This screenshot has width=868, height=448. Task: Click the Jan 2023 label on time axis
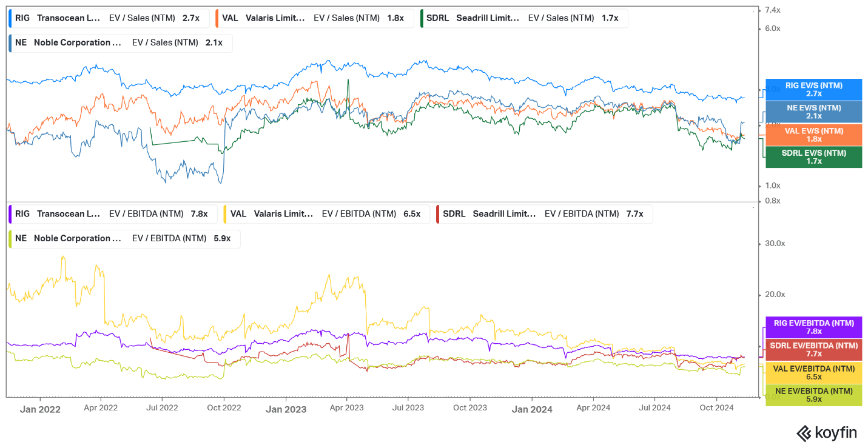(286, 409)
